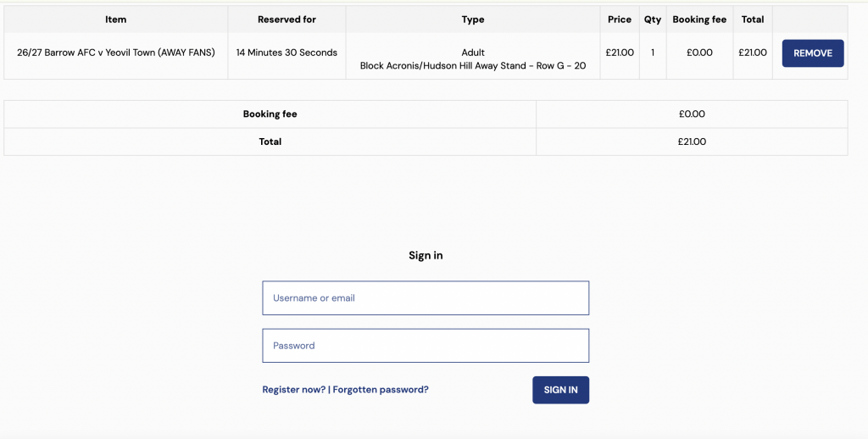This screenshot has height=439, width=868.
Task: Click the Booking fee summary row label
Action: pyautogui.click(x=270, y=114)
